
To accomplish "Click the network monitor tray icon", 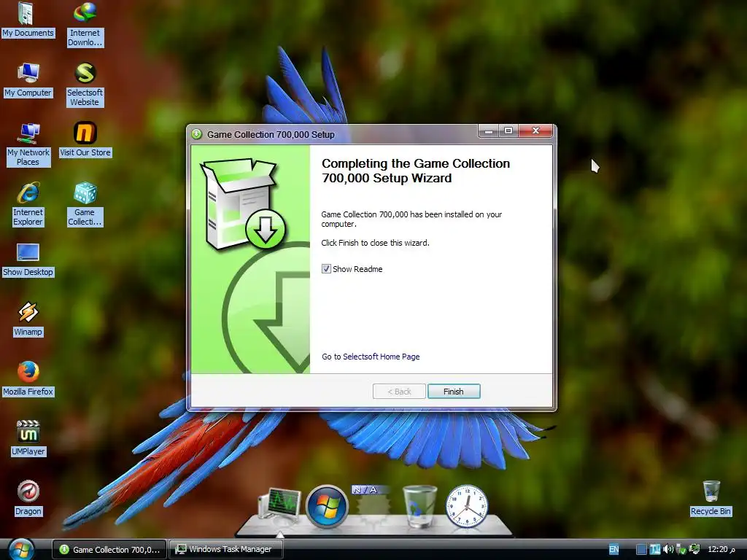I will [694, 550].
